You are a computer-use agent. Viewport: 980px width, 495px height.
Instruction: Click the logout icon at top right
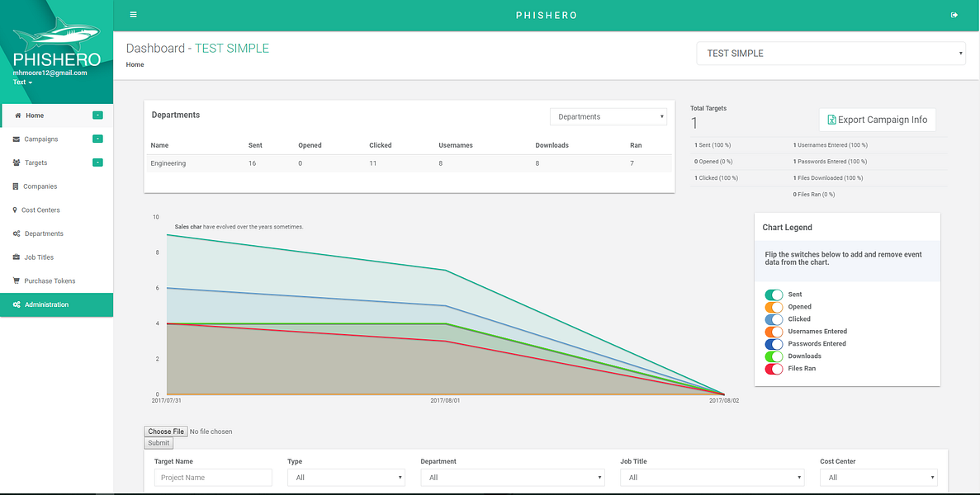point(954,15)
